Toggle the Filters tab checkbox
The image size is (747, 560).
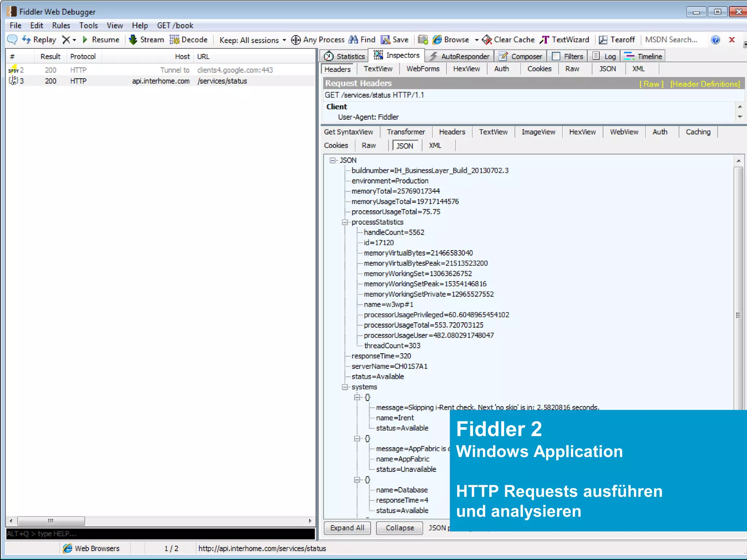point(556,56)
